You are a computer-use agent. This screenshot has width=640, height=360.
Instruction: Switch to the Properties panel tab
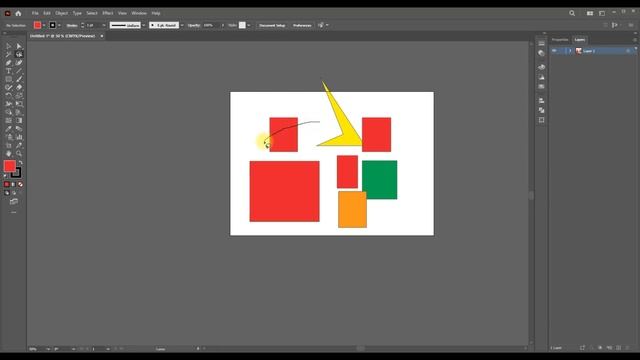(560, 40)
